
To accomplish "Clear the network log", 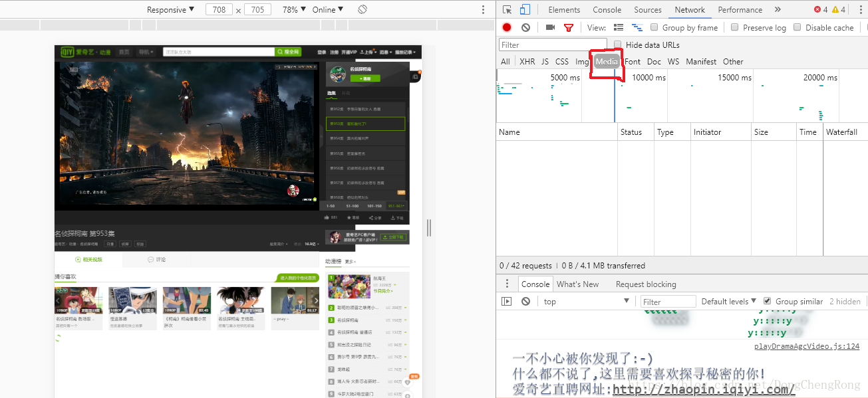I will (x=525, y=28).
